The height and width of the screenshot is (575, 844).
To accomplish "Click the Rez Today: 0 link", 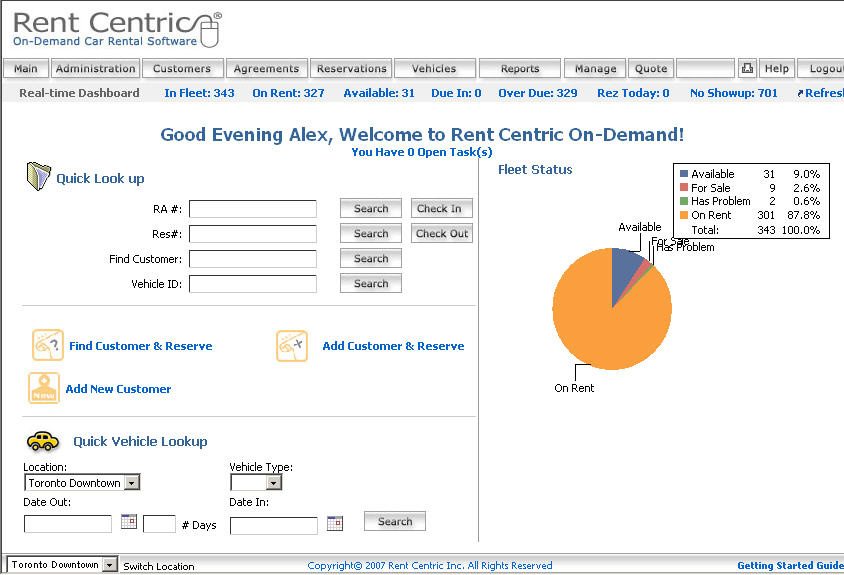I will pyautogui.click(x=633, y=93).
